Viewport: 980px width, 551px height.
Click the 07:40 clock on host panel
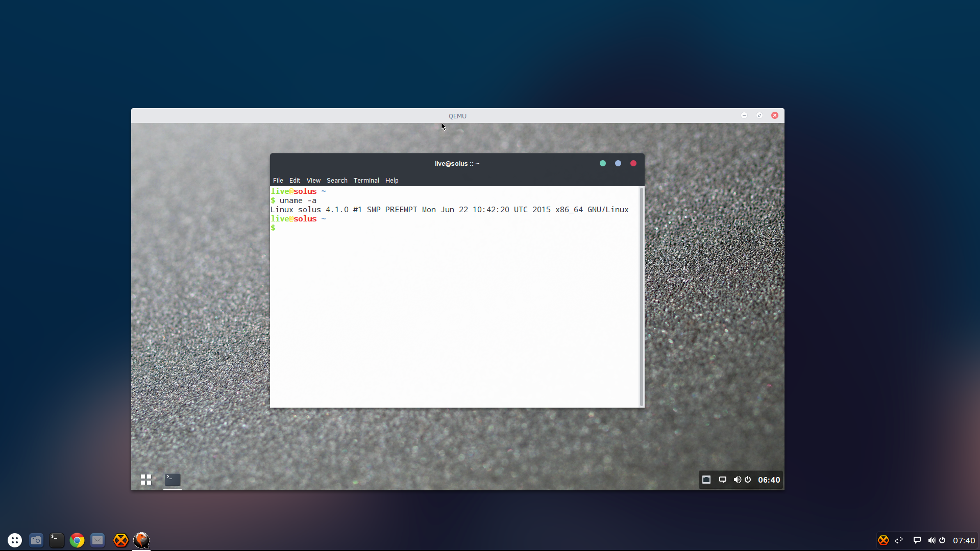[964, 540]
